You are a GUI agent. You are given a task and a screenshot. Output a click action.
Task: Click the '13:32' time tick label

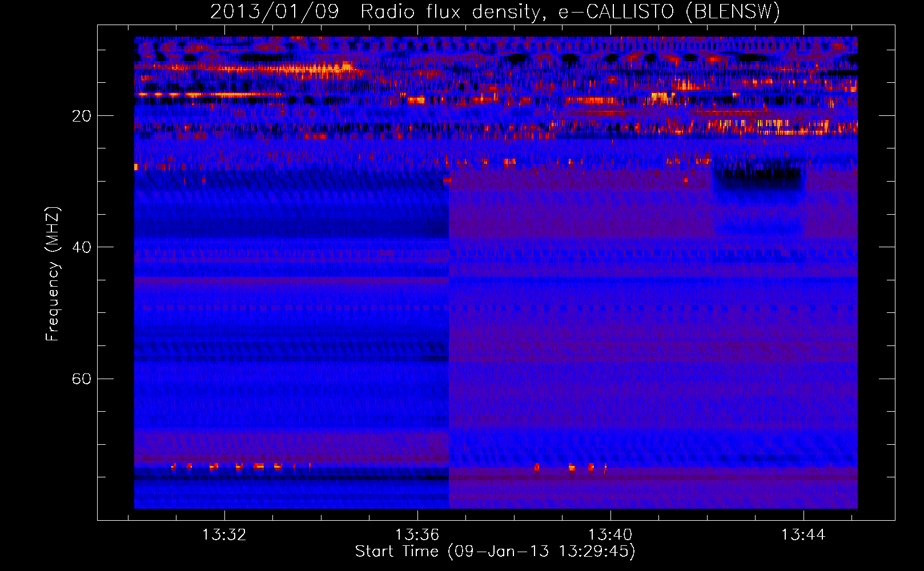point(224,534)
